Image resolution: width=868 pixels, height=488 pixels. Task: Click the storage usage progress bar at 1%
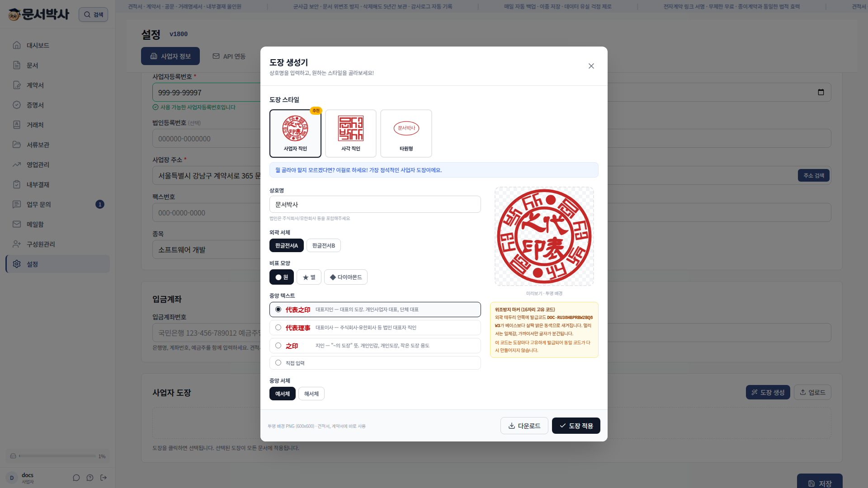(57, 456)
